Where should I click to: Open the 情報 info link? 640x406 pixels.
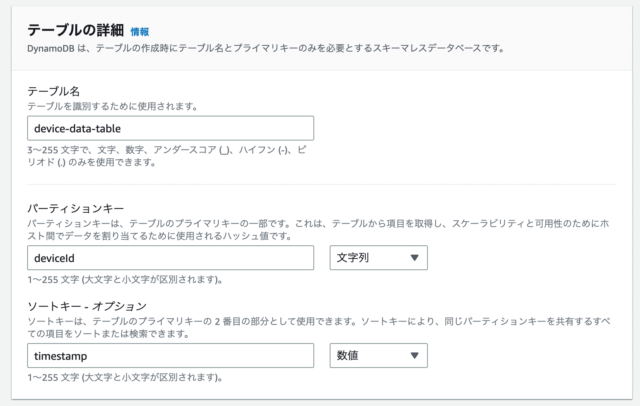[140, 31]
